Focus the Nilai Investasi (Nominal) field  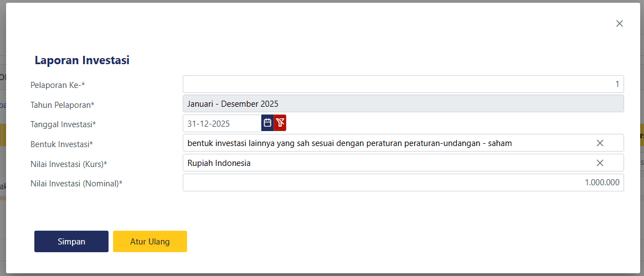pyautogui.click(x=403, y=183)
